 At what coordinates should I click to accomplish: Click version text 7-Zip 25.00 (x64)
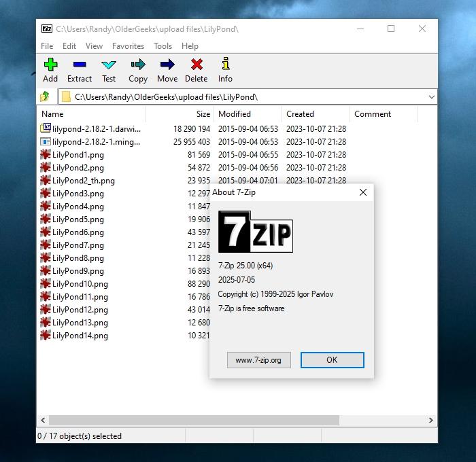click(245, 266)
